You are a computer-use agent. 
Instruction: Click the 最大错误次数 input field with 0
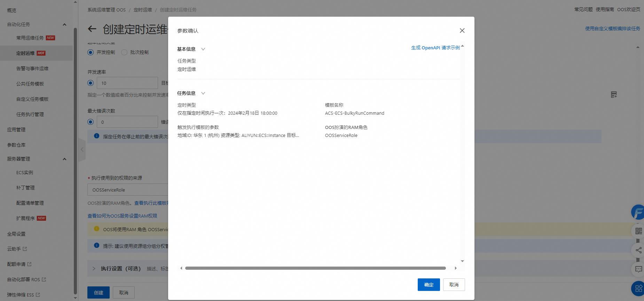pos(127,122)
